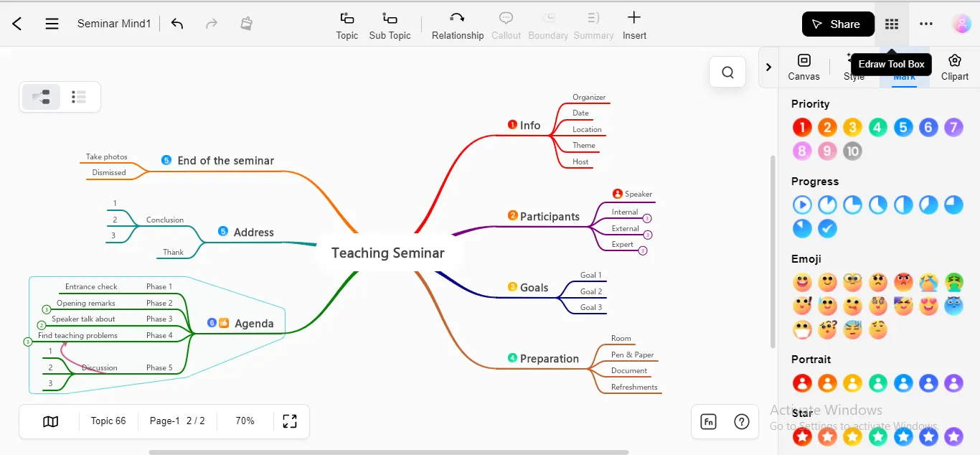The image size is (980, 455).
Task: Apply the green portrait mark
Action: (x=878, y=383)
